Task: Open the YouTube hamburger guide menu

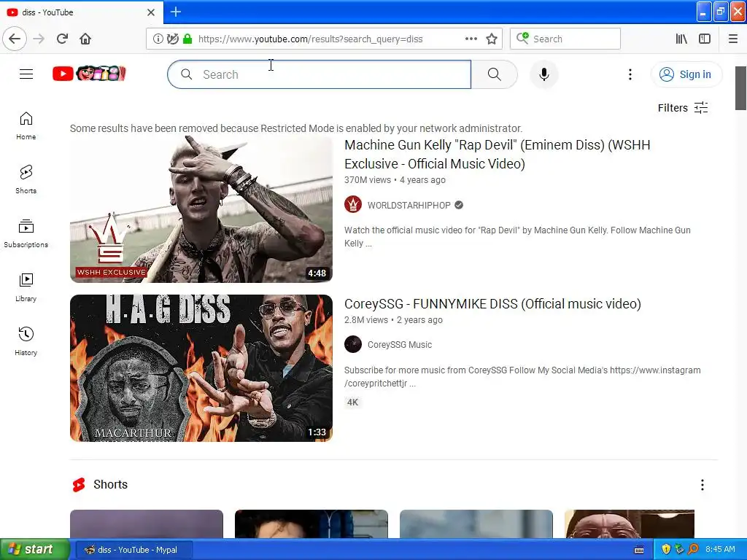Action: pos(26,74)
